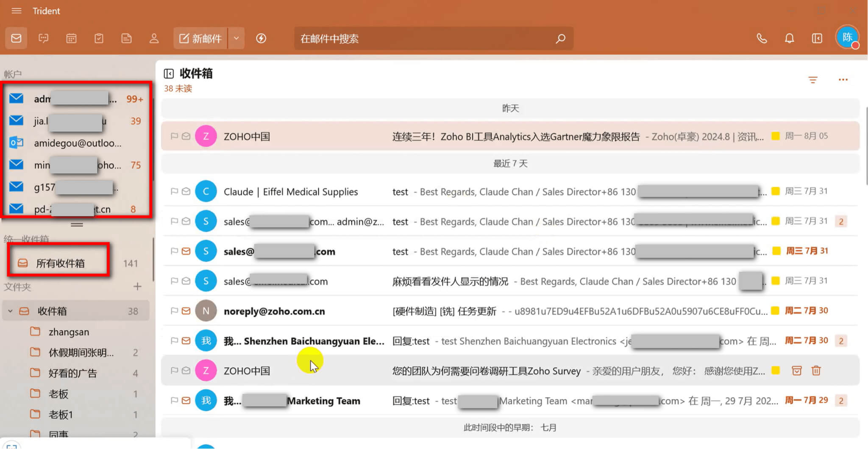The image size is (868, 449).
Task: Flag the ZOHO中国 Zoho Survey email
Action: tap(174, 371)
